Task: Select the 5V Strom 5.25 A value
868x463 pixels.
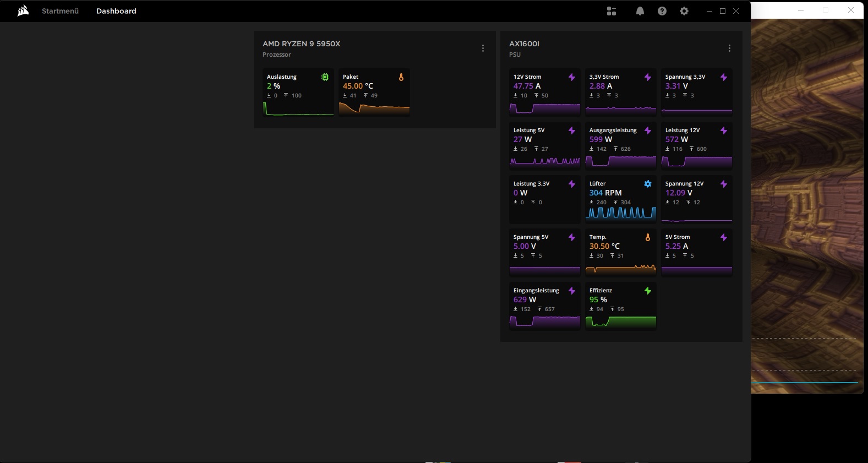Action: point(676,246)
